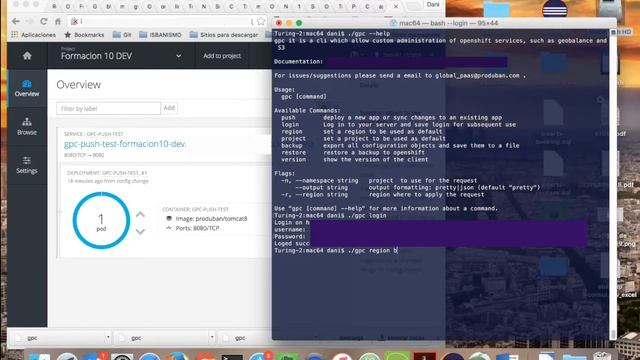Open the gpc-push-test-formacion10-dev route link
This screenshot has height=360, width=640.
click(125, 144)
